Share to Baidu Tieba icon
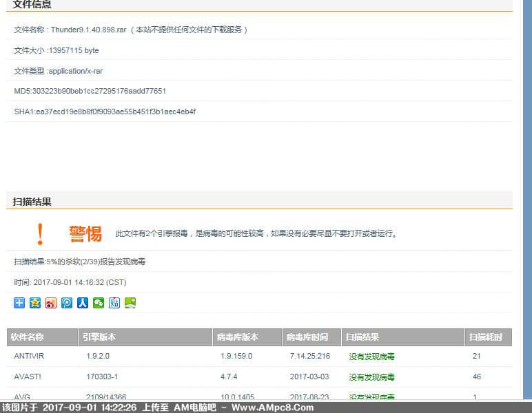Viewport: 532px width, 413px height. (x=114, y=303)
